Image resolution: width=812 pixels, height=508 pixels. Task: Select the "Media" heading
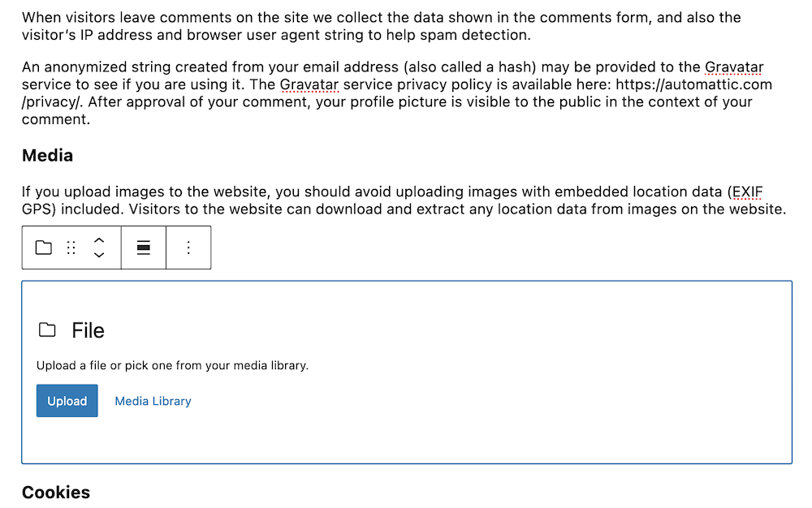[x=47, y=155]
